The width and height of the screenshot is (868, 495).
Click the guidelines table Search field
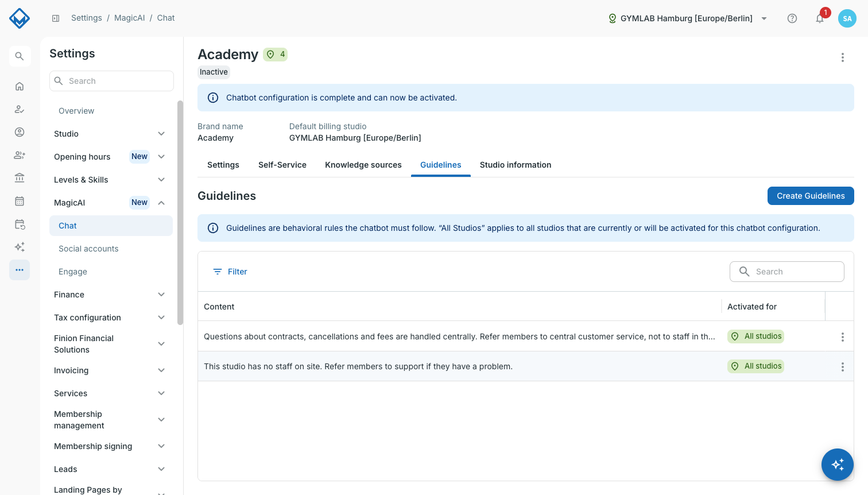pos(787,272)
